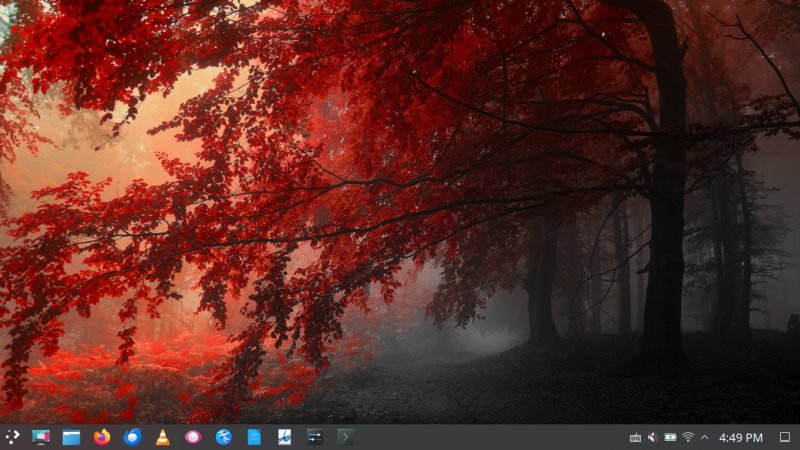This screenshot has height=450, width=800.
Task: Open the Wi-Fi networks applet
Action: point(688,437)
